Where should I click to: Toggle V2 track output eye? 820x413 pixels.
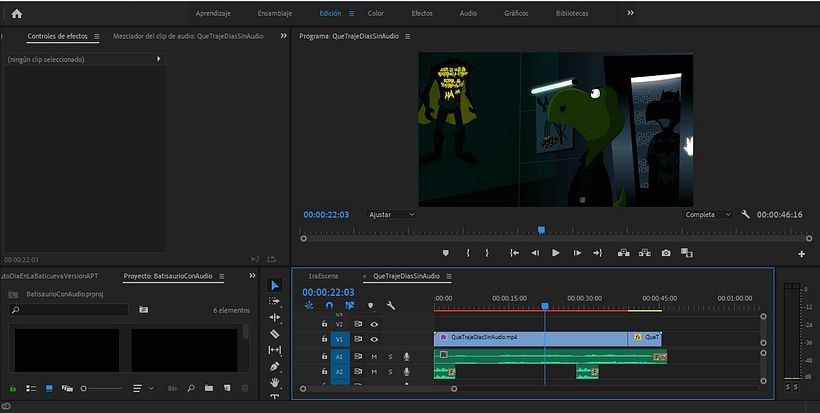[374, 324]
